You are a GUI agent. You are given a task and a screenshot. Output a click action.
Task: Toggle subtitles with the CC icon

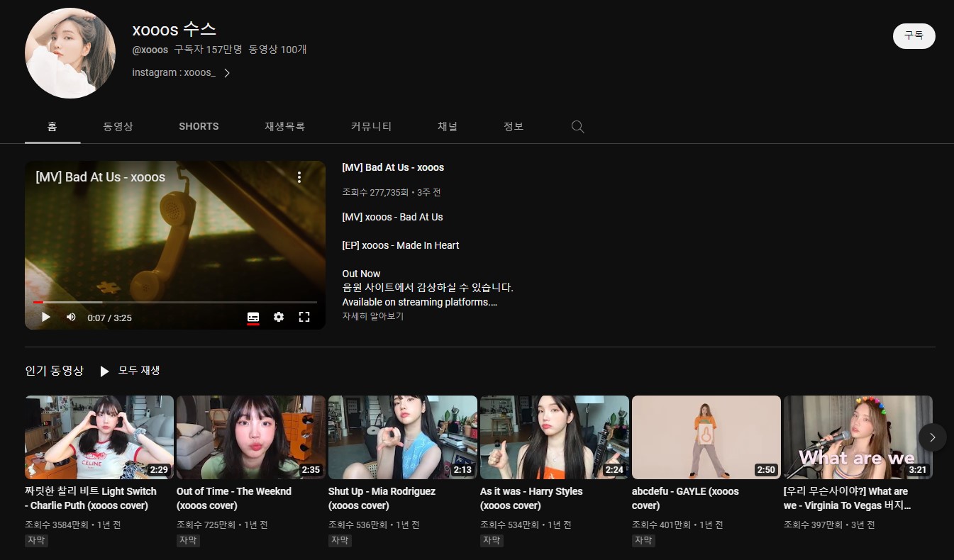pos(253,317)
